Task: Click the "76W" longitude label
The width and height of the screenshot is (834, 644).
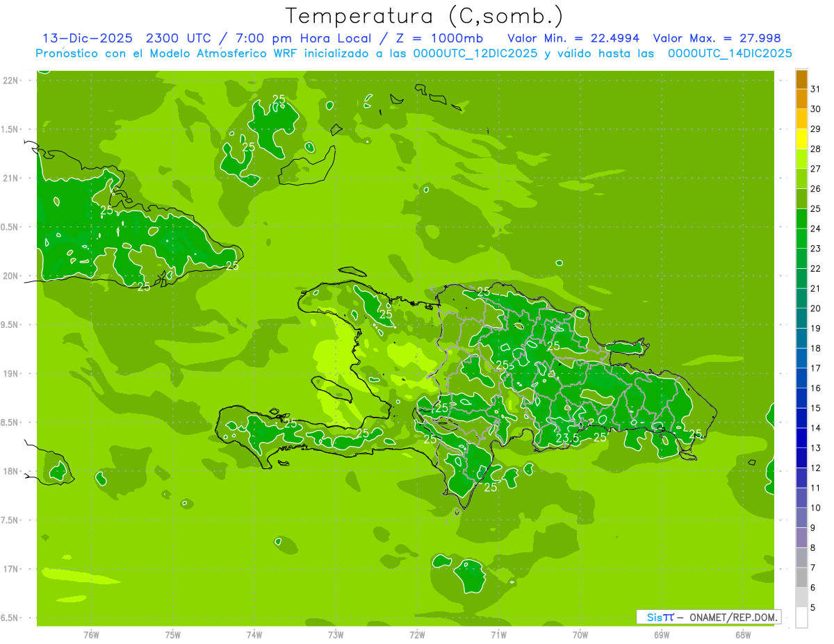Action: click(91, 635)
